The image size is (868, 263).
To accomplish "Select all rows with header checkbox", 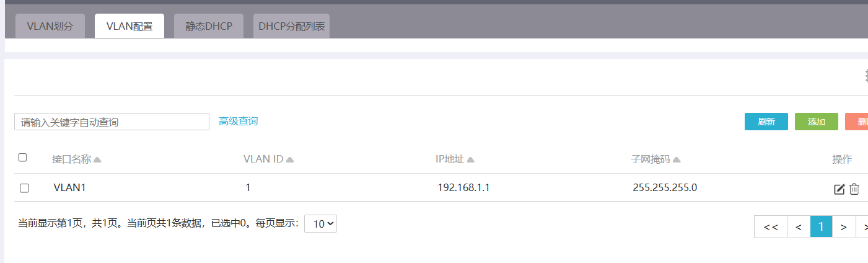I will click(x=22, y=158).
